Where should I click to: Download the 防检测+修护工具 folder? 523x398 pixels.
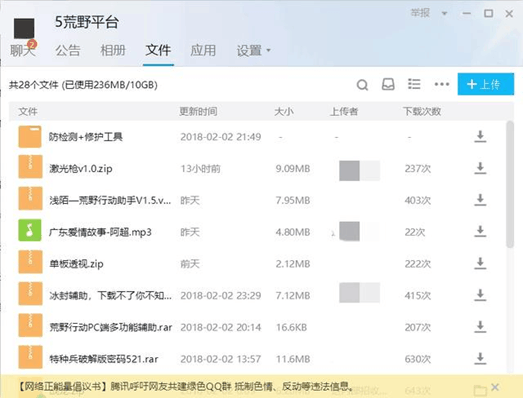pos(480,136)
